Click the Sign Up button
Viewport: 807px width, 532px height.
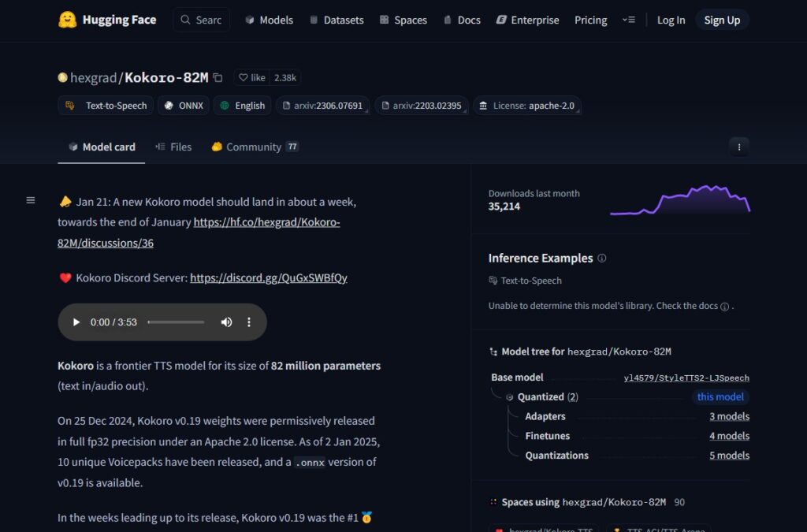click(x=722, y=20)
